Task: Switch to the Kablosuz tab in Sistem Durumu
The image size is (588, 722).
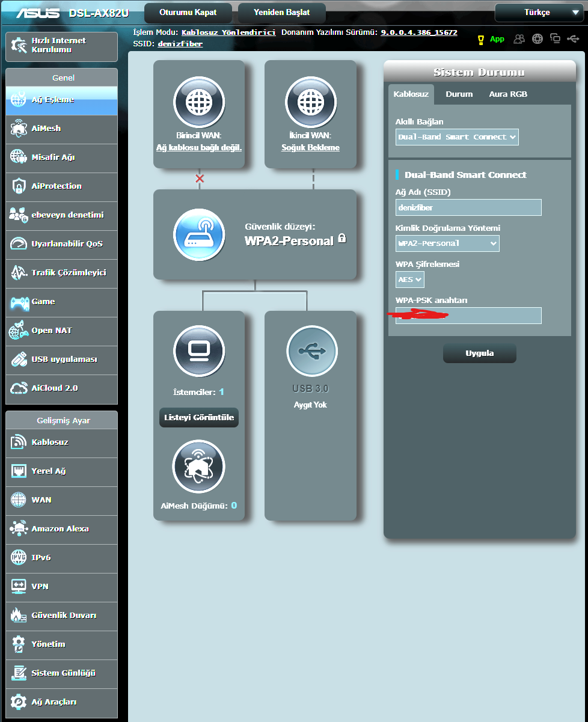Action: 411,94
